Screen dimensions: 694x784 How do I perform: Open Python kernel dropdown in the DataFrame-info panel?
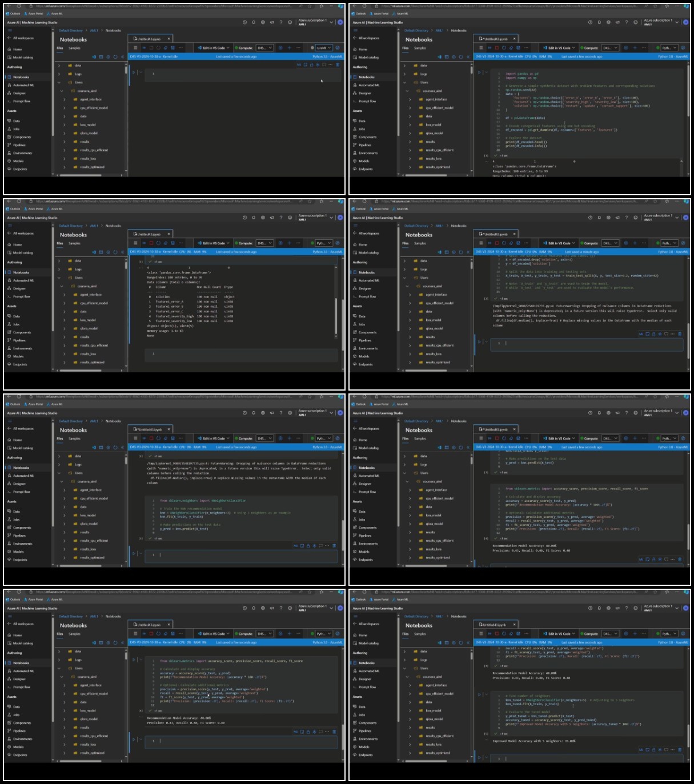coord(324,243)
